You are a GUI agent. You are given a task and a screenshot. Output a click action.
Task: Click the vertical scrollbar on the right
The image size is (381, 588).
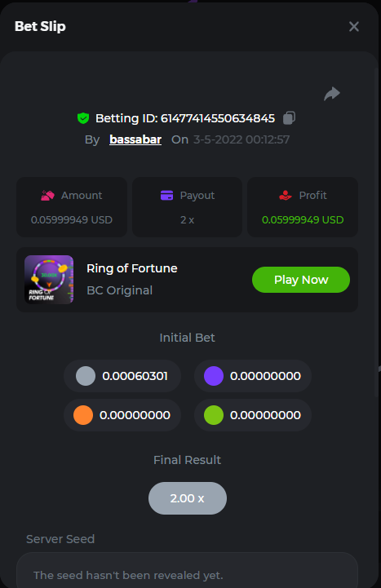376,232
